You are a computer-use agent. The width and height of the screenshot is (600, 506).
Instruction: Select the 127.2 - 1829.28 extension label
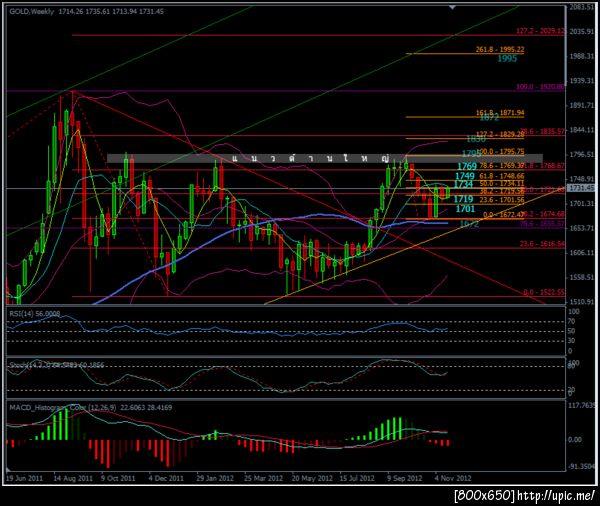pyautogui.click(x=500, y=134)
